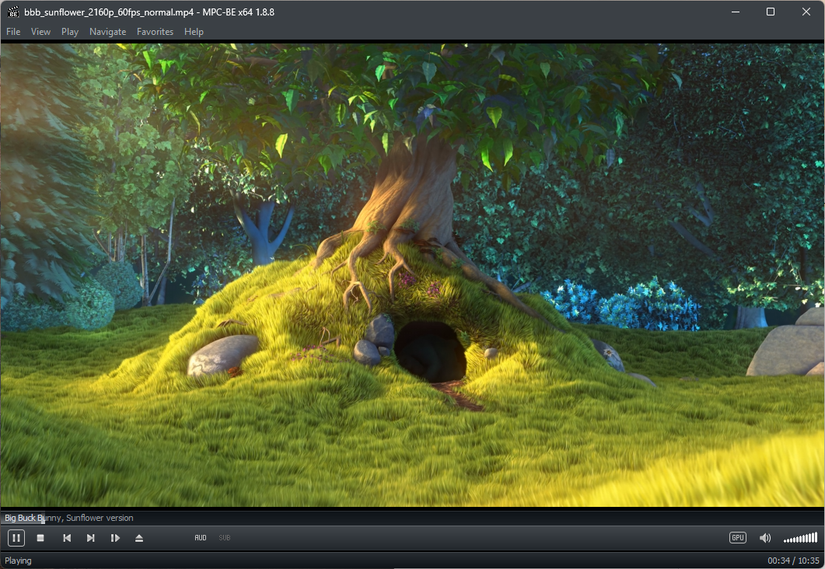Click the Playing status text
Image resolution: width=825 pixels, height=569 pixels.
tap(18, 561)
